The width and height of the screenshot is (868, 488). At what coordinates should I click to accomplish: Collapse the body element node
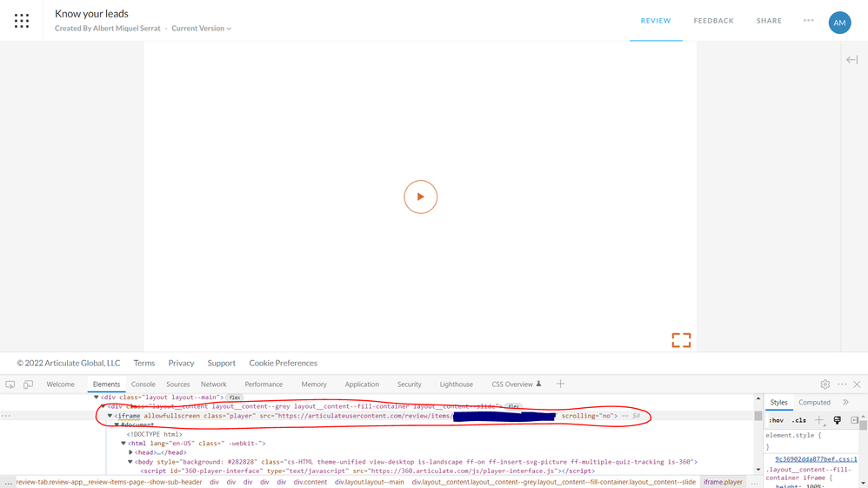pos(130,462)
